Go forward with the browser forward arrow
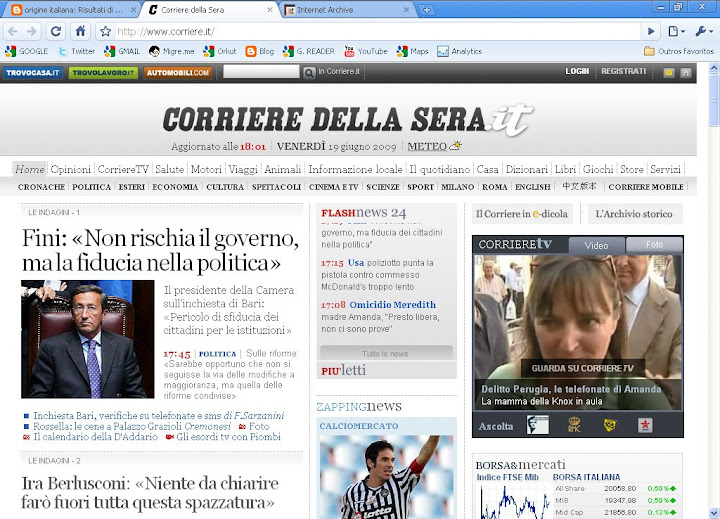 tap(32, 31)
